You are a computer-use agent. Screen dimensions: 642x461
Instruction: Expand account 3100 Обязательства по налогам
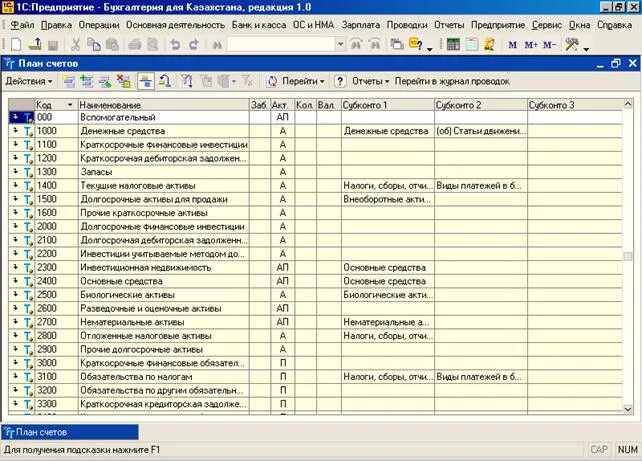point(15,376)
